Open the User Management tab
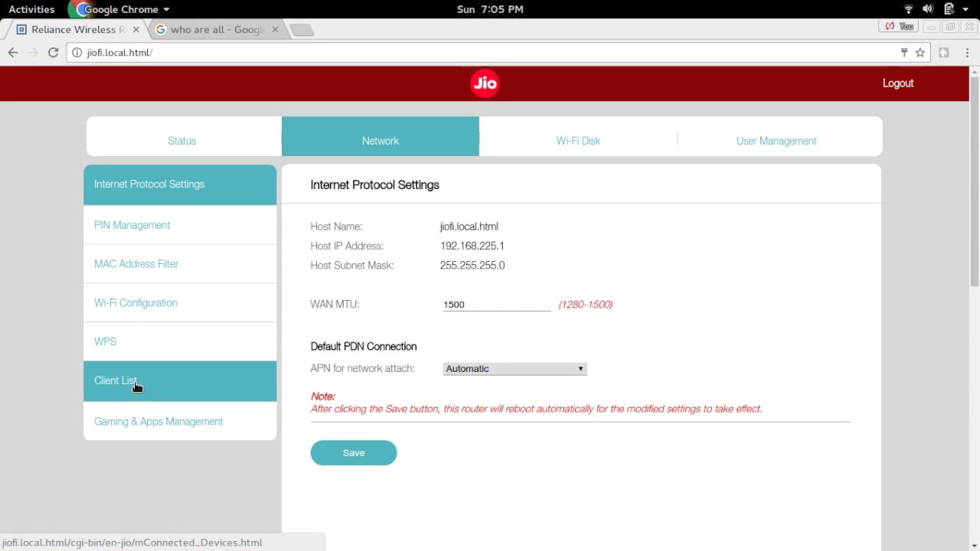This screenshot has height=551, width=980. click(776, 141)
